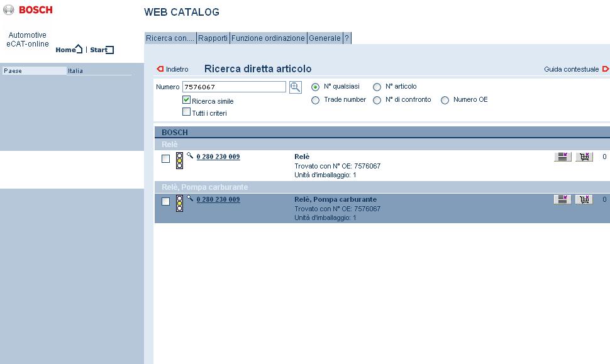Click the Home text link
Screen dimensions: 610x364
coord(65,50)
